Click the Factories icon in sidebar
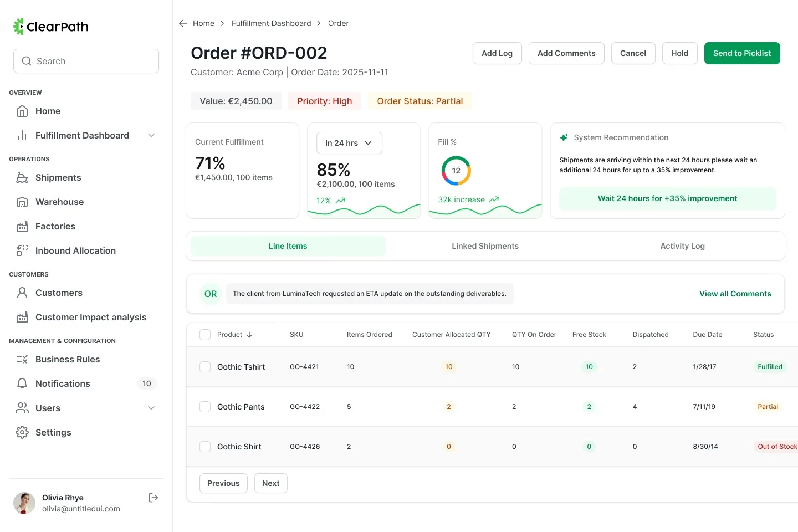Image resolution: width=798 pixels, height=532 pixels. (22, 226)
